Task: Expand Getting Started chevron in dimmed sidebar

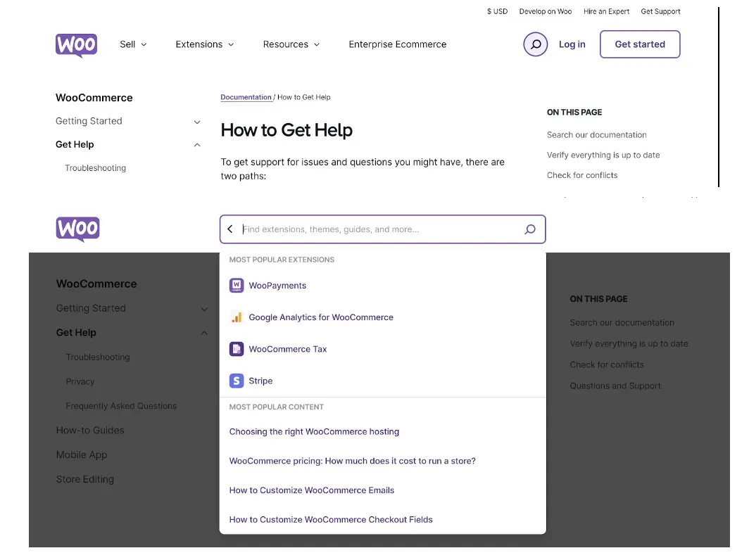Action: point(204,309)
